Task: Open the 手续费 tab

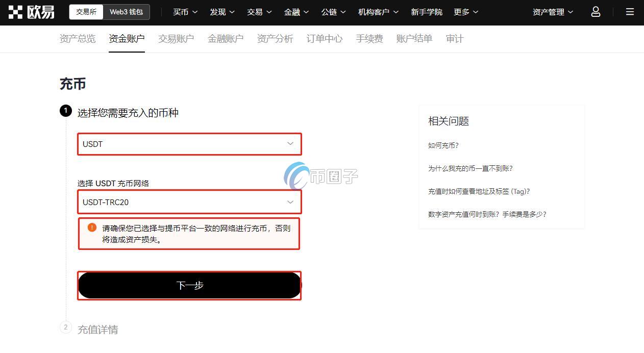Action: [369, 38]
